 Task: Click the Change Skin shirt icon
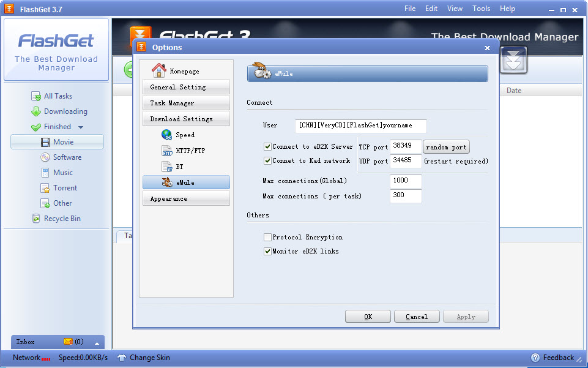coord(122,358)
